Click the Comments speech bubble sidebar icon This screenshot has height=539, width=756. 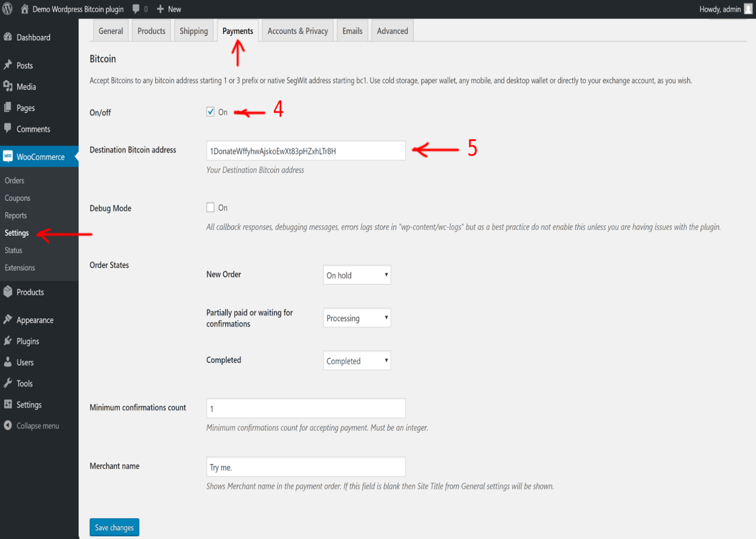[8, 128]
